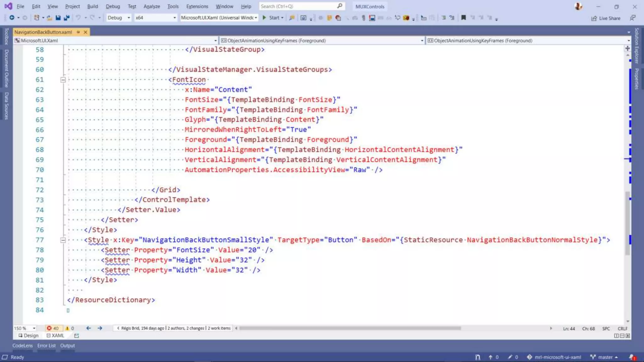Click the horizontal scrollbar thumb
The image size is (644, 362).
(x=350, y=328)
